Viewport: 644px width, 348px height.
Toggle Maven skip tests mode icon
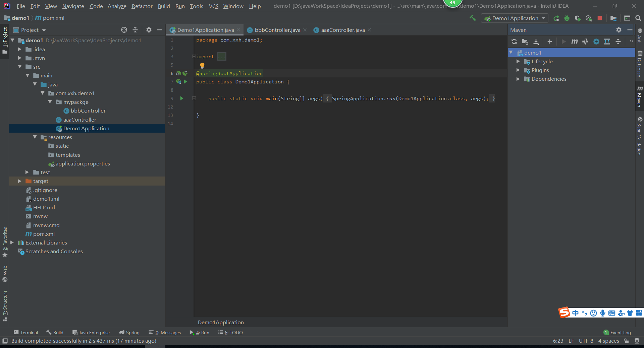tap(596, 42)
